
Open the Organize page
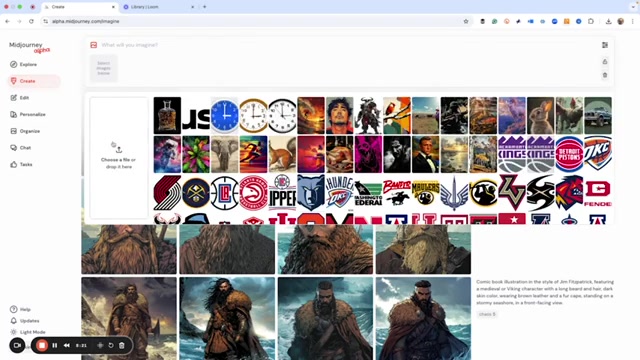coord(25,131)
